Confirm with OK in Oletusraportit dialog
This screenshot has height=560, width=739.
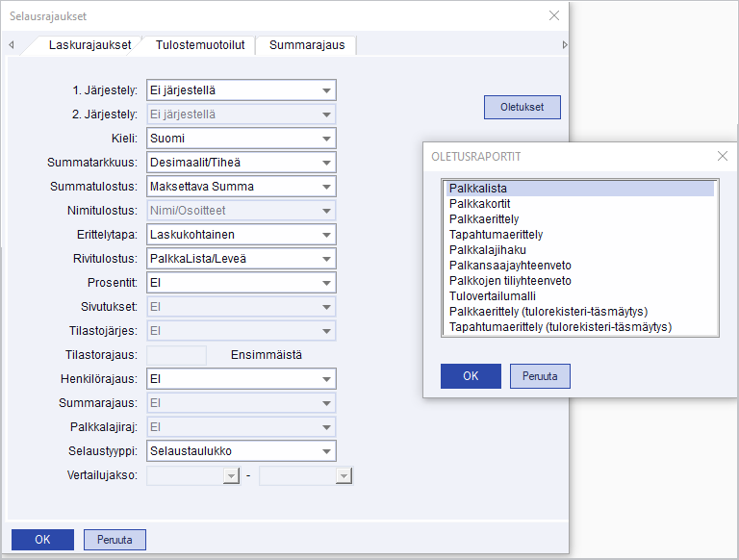(471, 375)
